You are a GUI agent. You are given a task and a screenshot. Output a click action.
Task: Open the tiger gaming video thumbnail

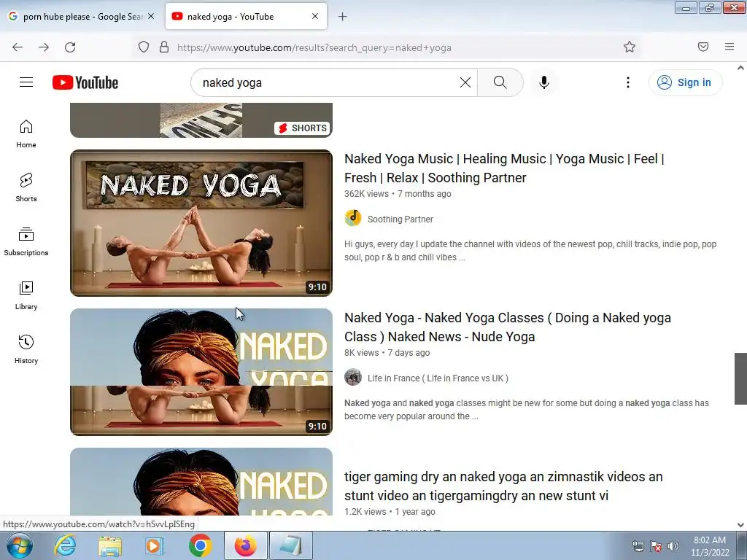201,481
